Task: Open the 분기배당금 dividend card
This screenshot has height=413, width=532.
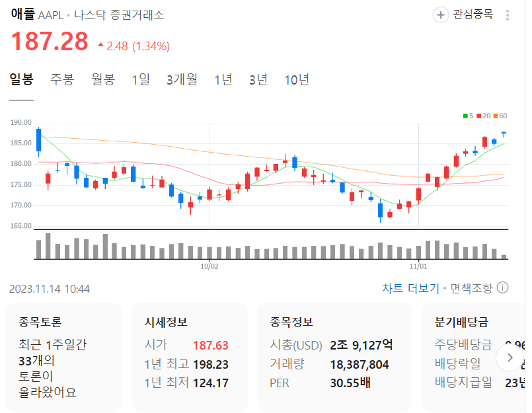Action: point(474,357)
